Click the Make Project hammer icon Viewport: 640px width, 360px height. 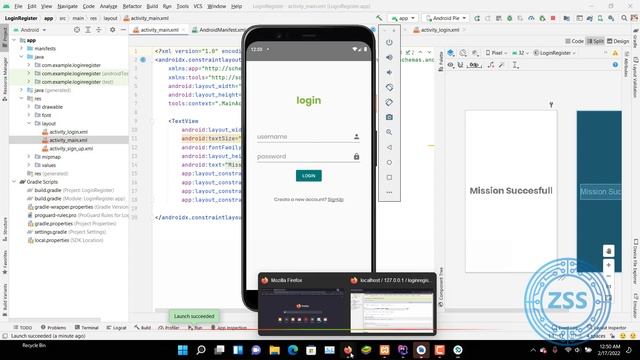click(379, 18)
